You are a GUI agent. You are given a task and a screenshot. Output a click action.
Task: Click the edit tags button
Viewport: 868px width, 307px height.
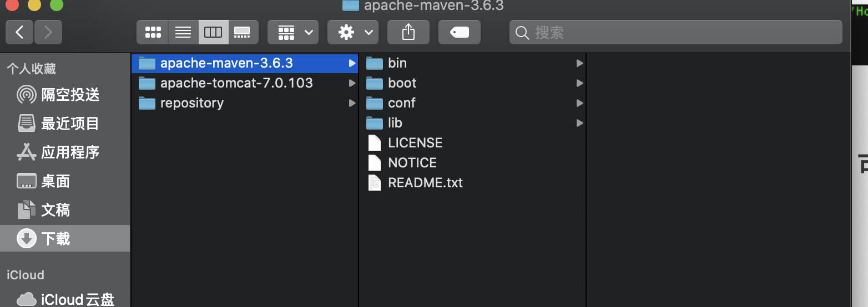[459, 33]
